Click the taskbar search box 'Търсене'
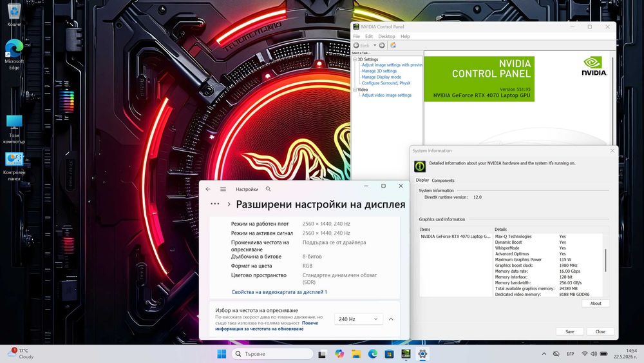The image size is (644, 363). [272, 354]
